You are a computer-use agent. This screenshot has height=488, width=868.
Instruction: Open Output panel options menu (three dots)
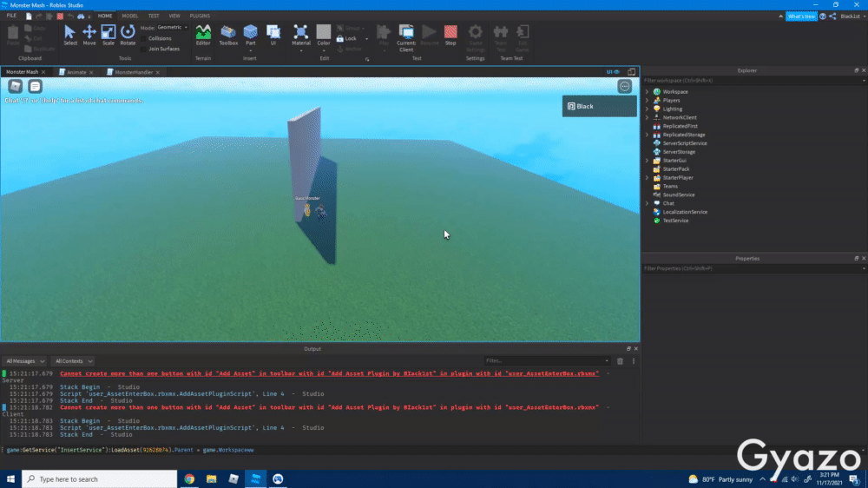(x=634, y=361)
